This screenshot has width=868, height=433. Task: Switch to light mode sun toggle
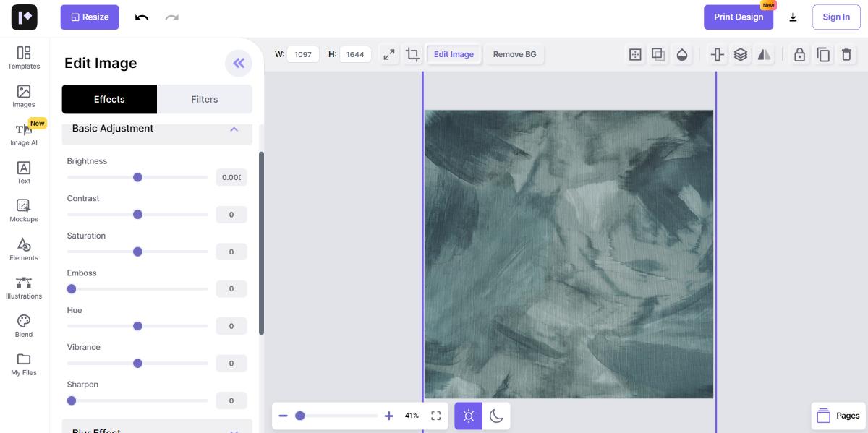[469, 416]
